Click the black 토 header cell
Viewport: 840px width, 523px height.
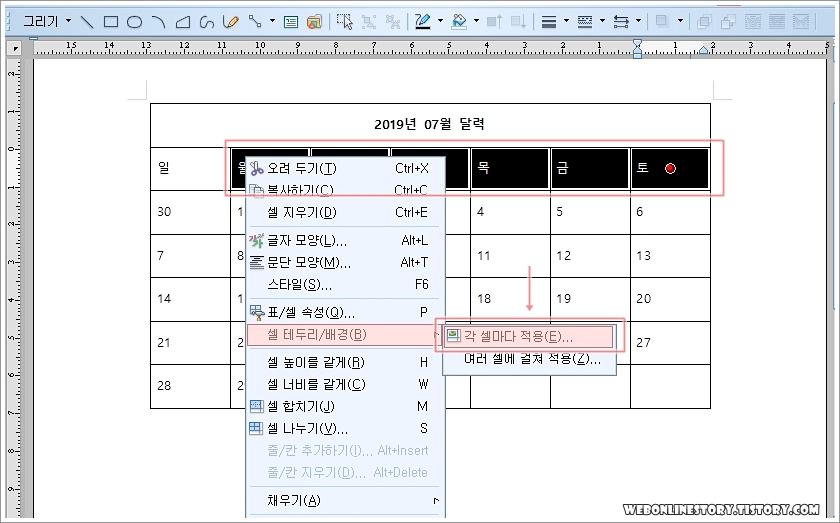pos(670,169)
